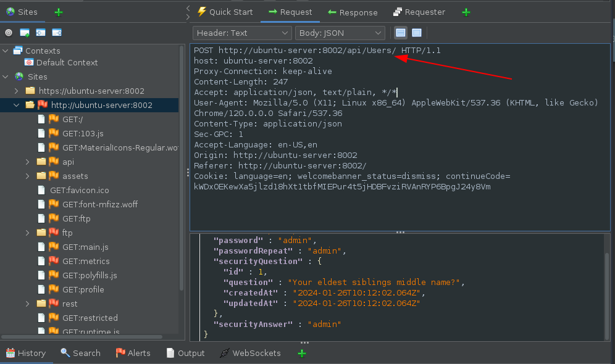Collapse the Sites tree node
The width and height of the screenshot is (615, 364).
click(x=6, y=77)
